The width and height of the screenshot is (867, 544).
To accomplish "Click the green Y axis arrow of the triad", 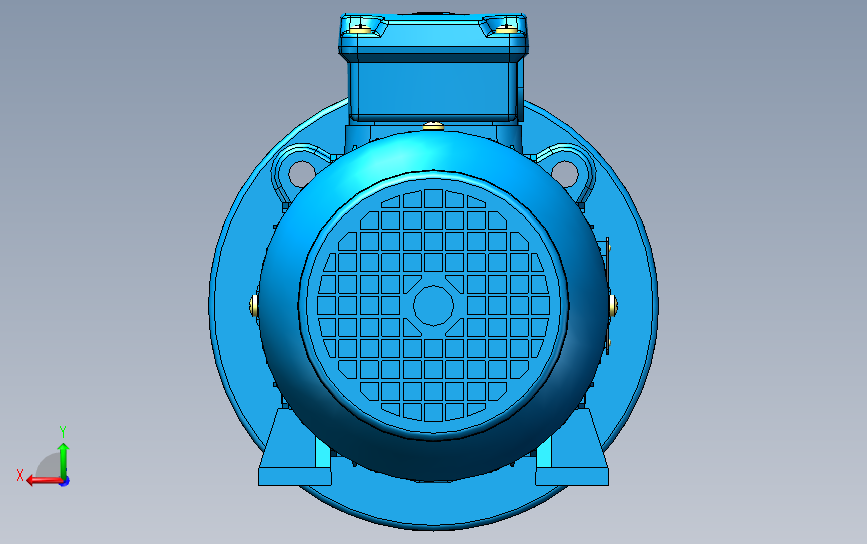I will coord(63,460).
